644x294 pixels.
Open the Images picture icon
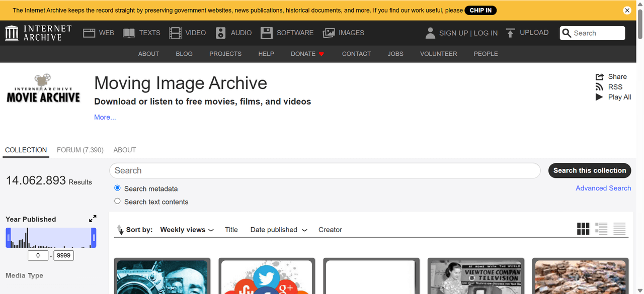tap(329, 33)
